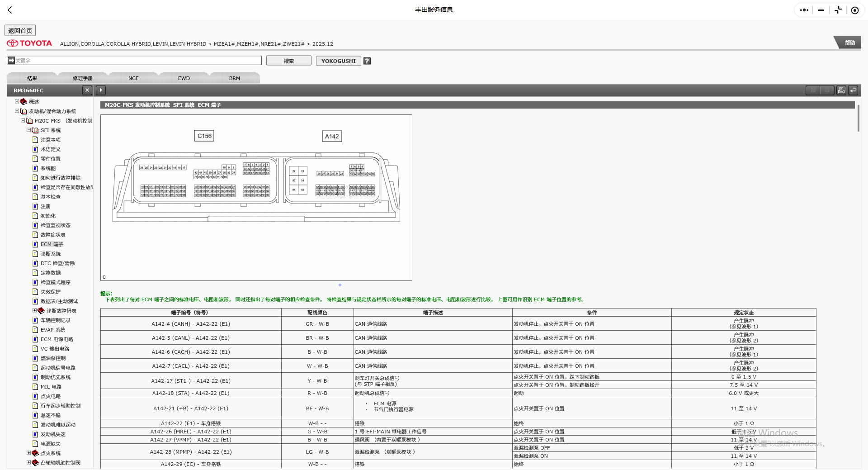868x470 pixels.
Task: Open the EWD tab
Action: pos(184,78)
